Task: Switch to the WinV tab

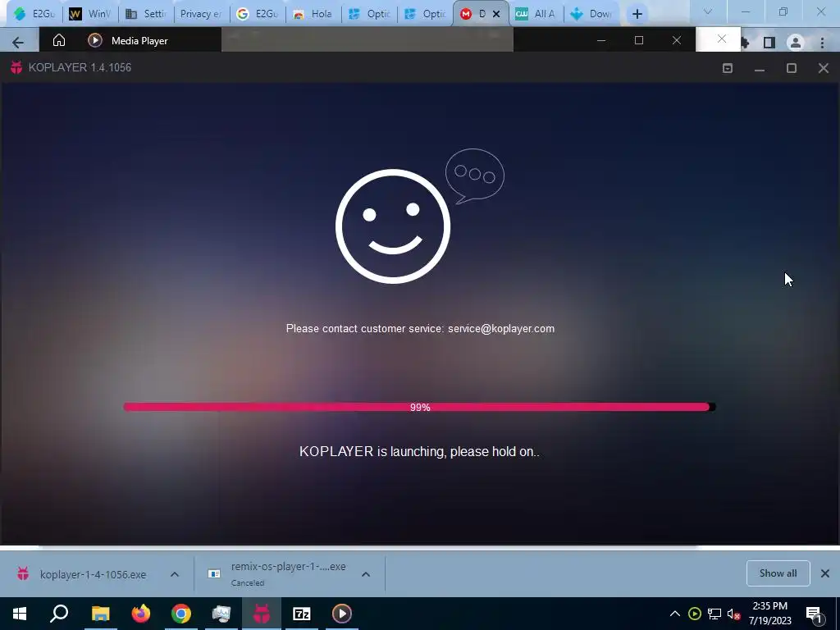Action: coord(90,14)
